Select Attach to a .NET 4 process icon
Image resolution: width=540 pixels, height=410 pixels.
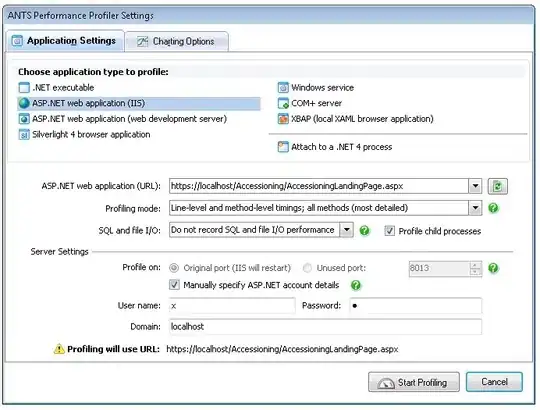[283, 147]
